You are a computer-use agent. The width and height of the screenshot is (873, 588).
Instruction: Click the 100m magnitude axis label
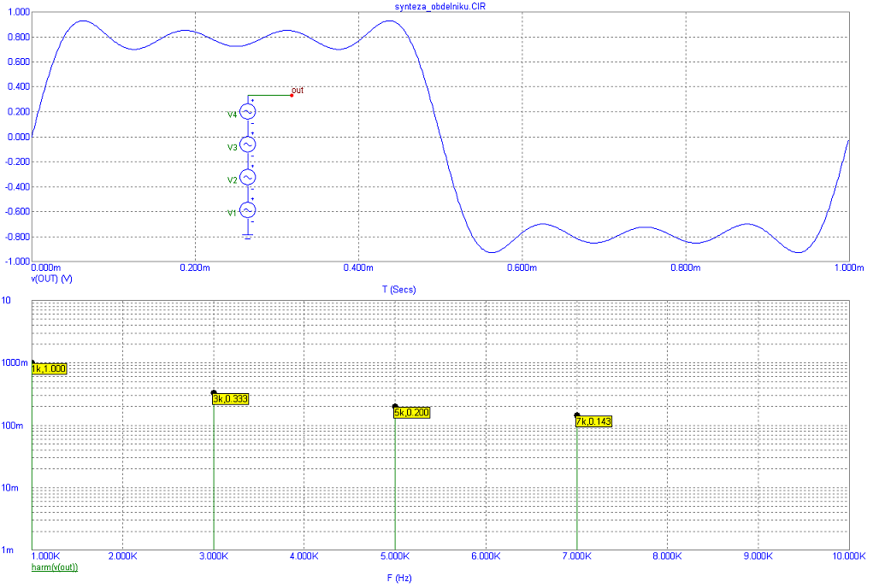click(10, 426)
